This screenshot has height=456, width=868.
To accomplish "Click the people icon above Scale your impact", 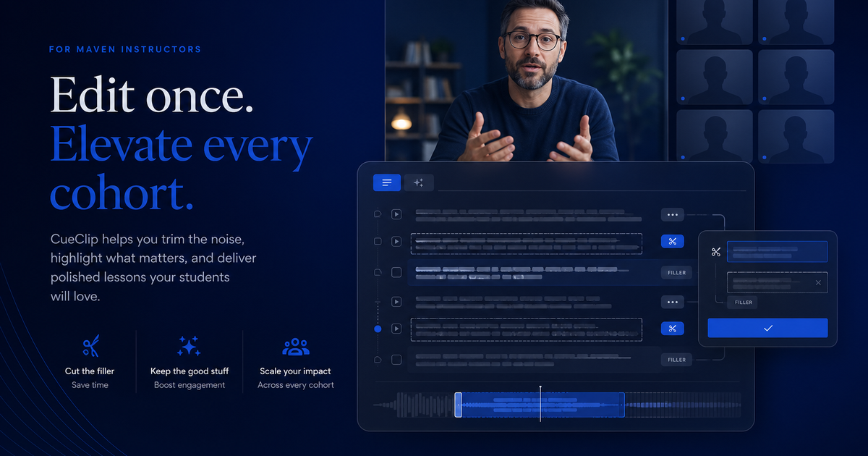I will click(296, 347).
